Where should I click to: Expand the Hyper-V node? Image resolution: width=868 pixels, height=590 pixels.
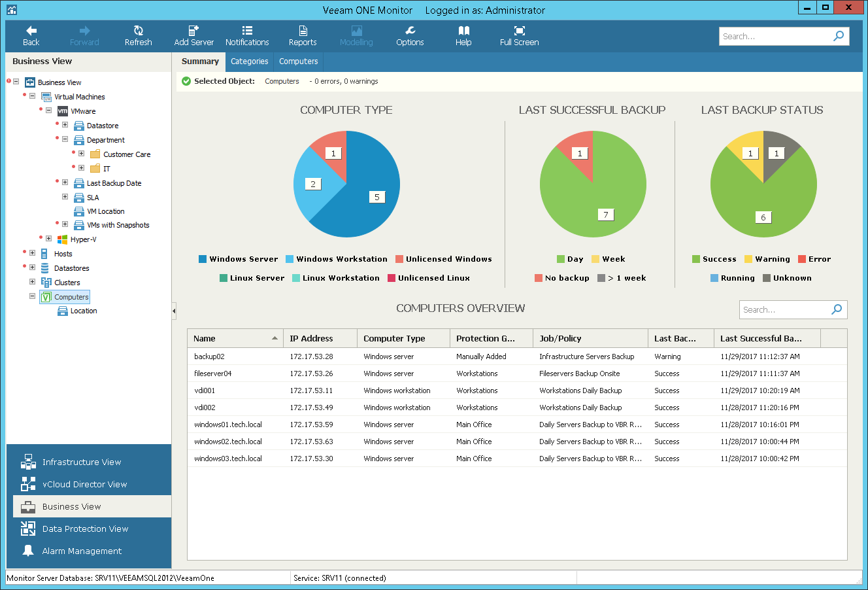coord(48,239)
